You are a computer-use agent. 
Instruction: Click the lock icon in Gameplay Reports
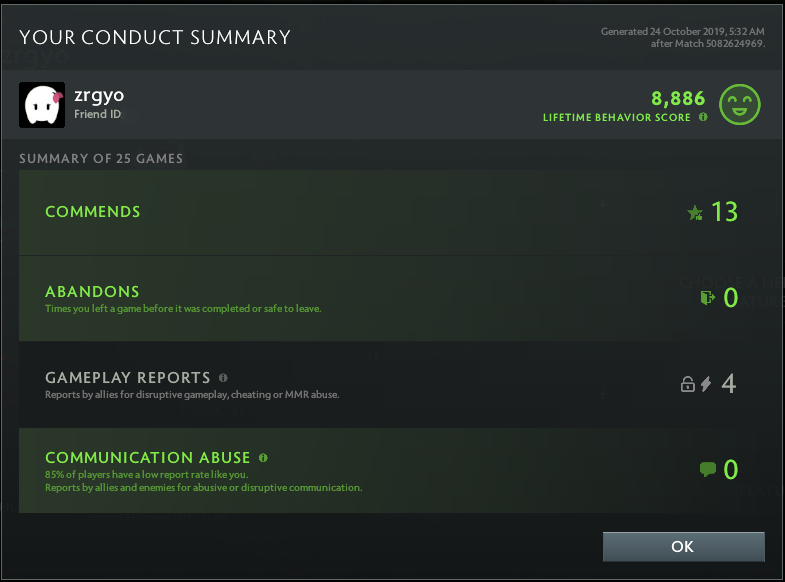tap(687, 384)
